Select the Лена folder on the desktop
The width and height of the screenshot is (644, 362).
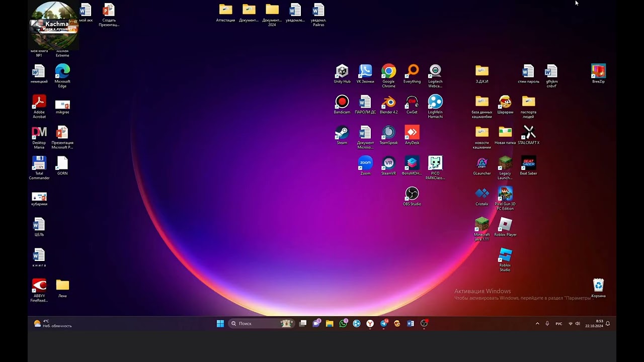click(x=62, y=289)
